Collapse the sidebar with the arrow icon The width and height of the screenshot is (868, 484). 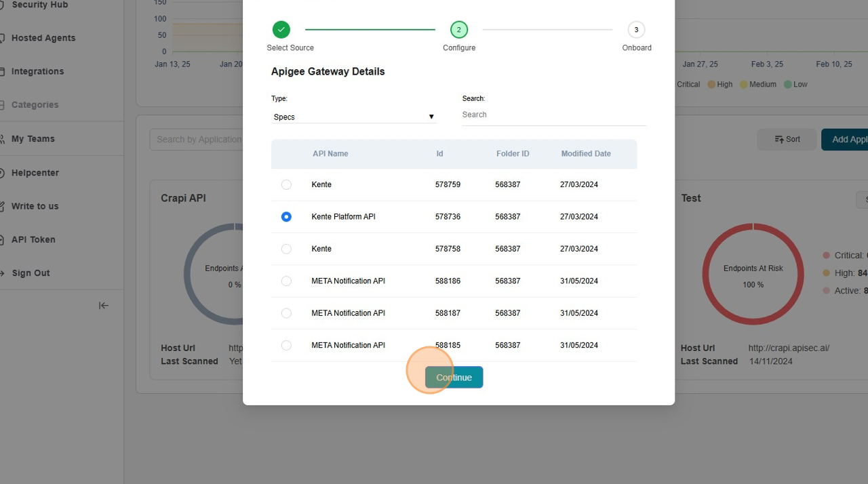coord(104,306)
